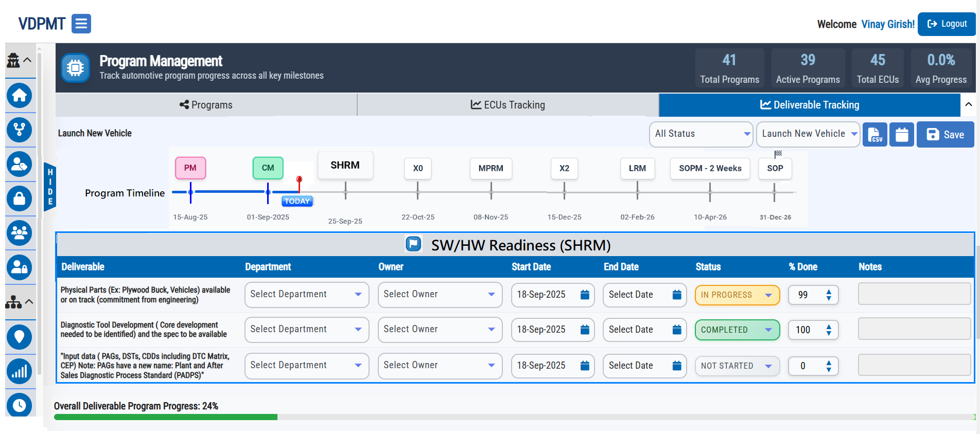Open the Home icon in sidebar
The height and width of the screenshot is (434, 980).
pos(20,96)
